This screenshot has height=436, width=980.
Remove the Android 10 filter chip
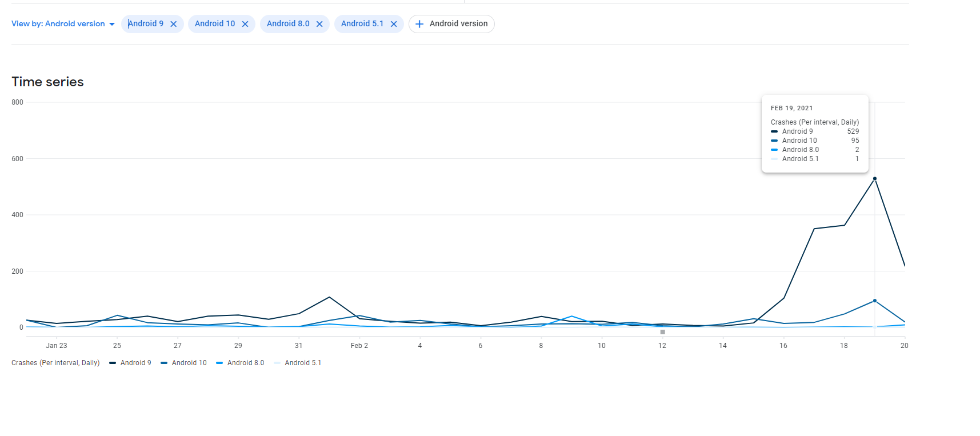coord(245,24)
